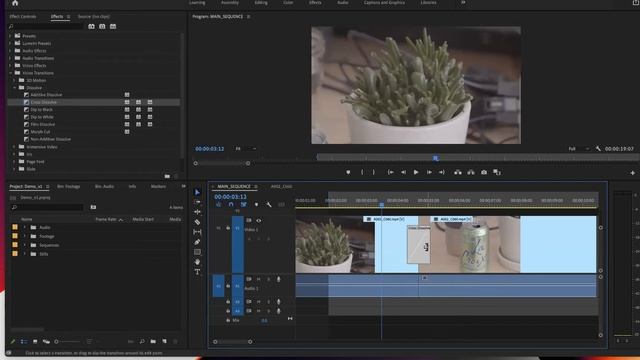Open timeline Settings wrench icon
Screen dimensions: 640x360
pyautogui.click(x=269, y=204)
